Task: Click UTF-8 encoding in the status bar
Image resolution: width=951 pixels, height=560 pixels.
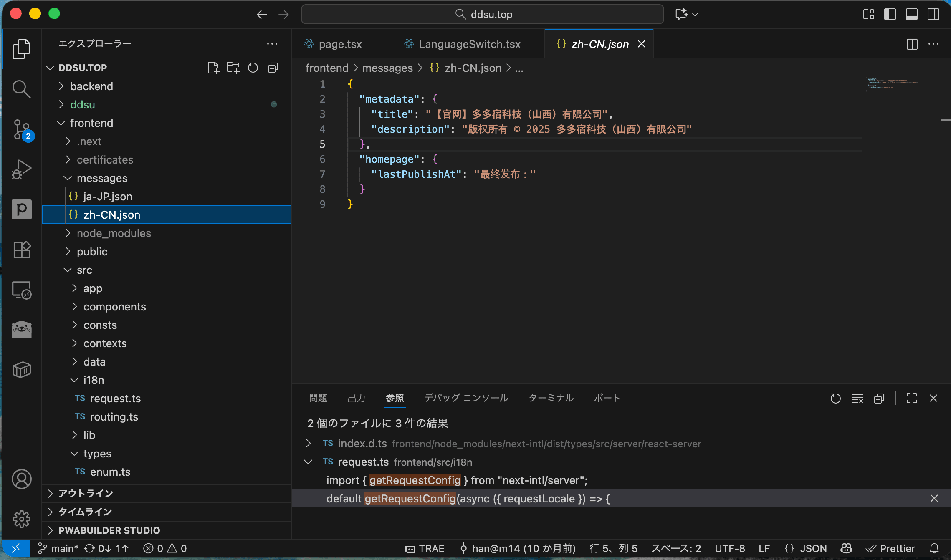Action: pos(730,548)
